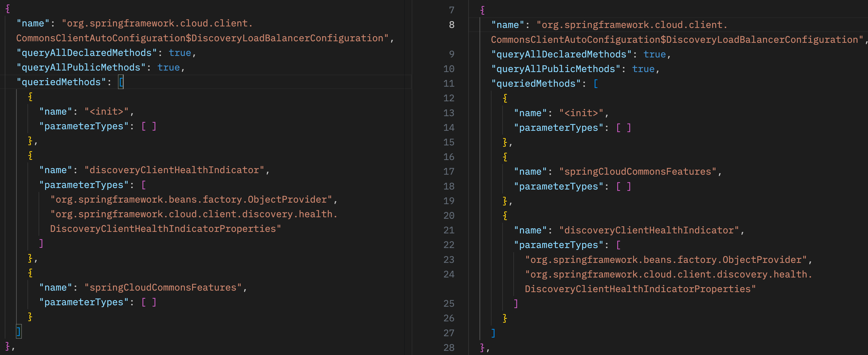Click "org.springframework.cloud.client." on line 8
This screenshot has width=868, height=355.
(632, 25)
